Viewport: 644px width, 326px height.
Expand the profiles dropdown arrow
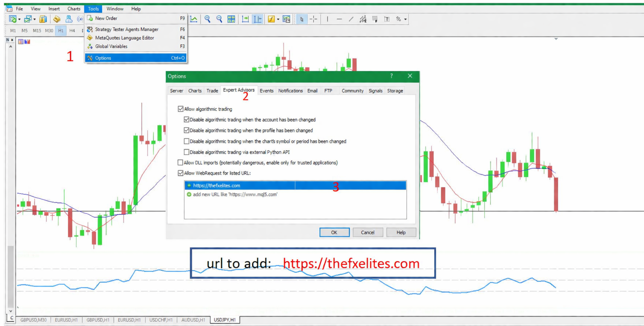coord(34,19)
